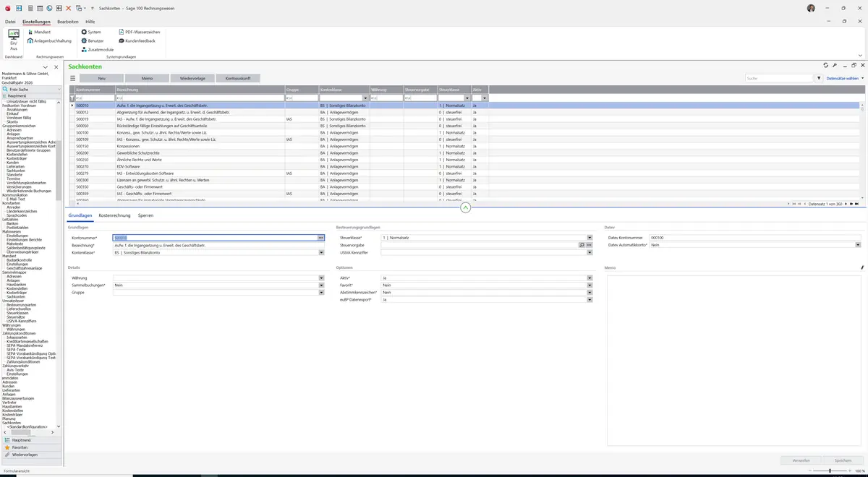The height and width of the screenshot is (477, 868).
Task: Adjust the zoom slider in the status bar
Action: pos(830,470)
